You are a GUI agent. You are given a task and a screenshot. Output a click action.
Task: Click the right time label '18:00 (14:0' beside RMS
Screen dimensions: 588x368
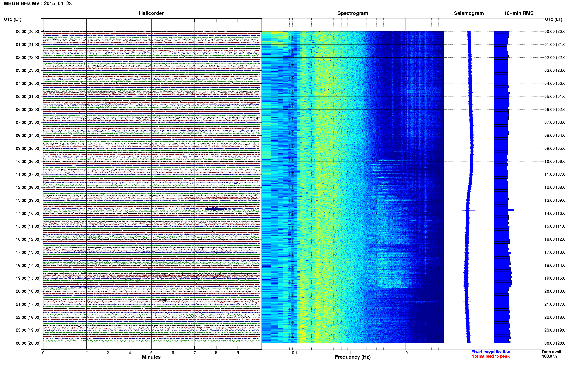(554, 265)
